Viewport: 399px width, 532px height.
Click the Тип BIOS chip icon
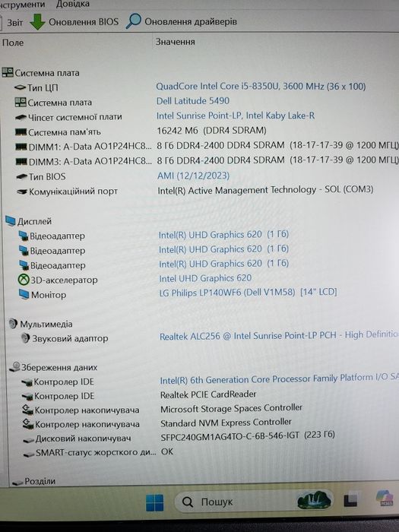22,176
